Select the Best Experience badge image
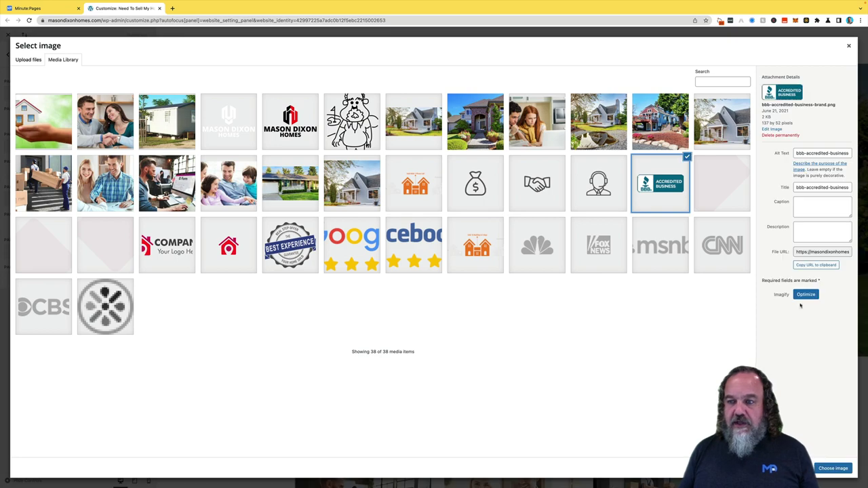Image resolution: width=868 pixels, height=488 pixels. (x=290, y=245)
